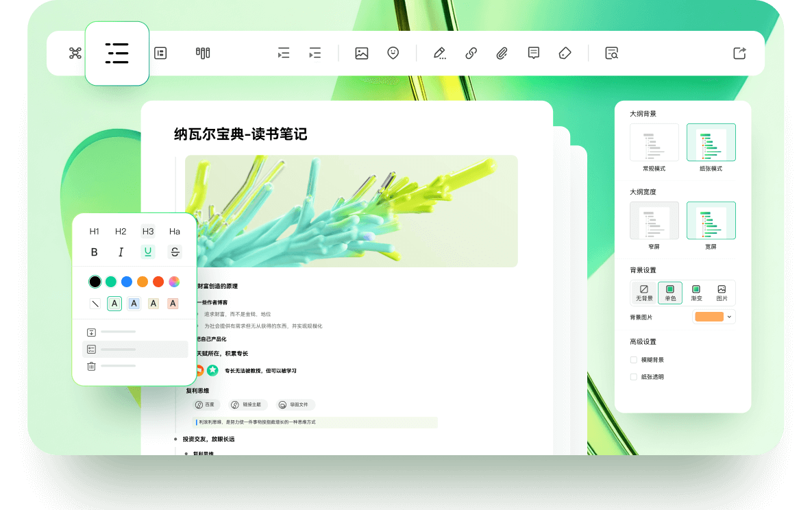Open the 百度 link chip
The width and height of the screenshot is (812, 510).
tap(206, 405)
